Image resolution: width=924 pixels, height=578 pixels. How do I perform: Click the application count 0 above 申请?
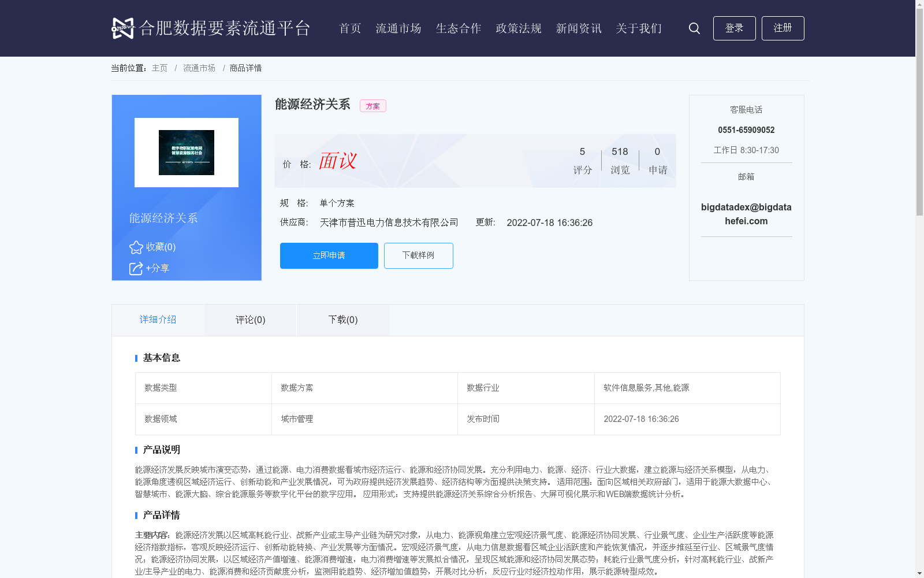pos(657,151)
